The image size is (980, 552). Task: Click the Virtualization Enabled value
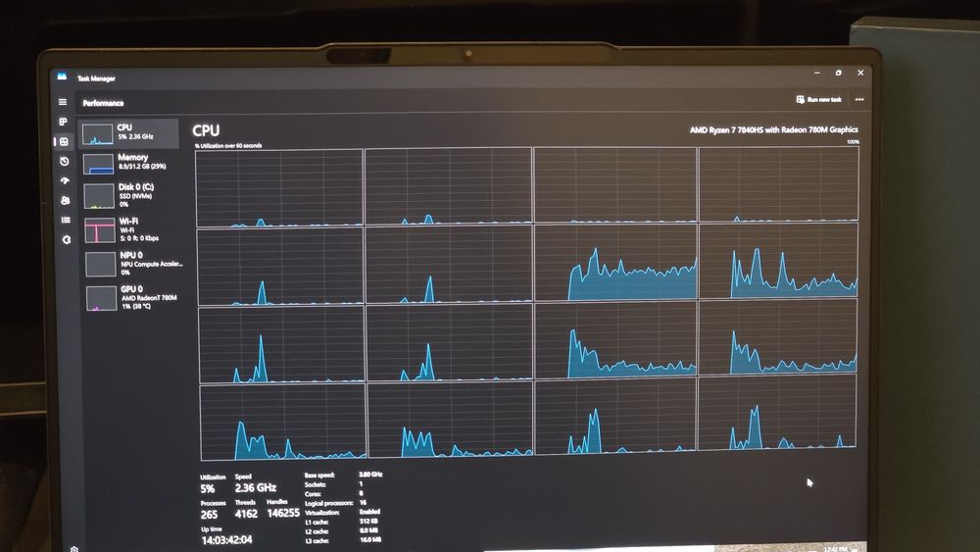370,512
